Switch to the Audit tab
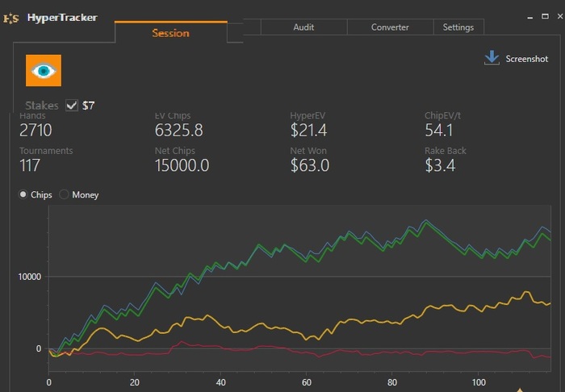This screenshot has width=565, height=392. coord(303,27)
